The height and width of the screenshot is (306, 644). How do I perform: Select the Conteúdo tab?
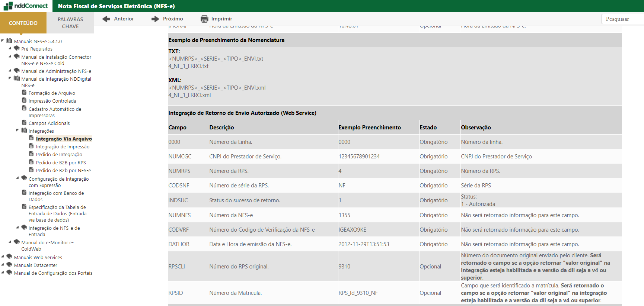click(23, 23)
